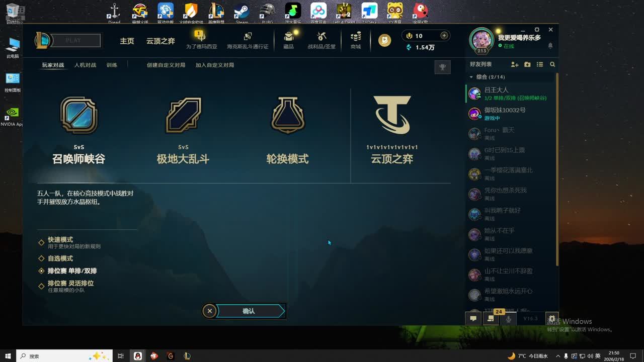Click the summoner profile avatar
The height and width of the screenshot is (362, 644).
click(x=481, y=40)
